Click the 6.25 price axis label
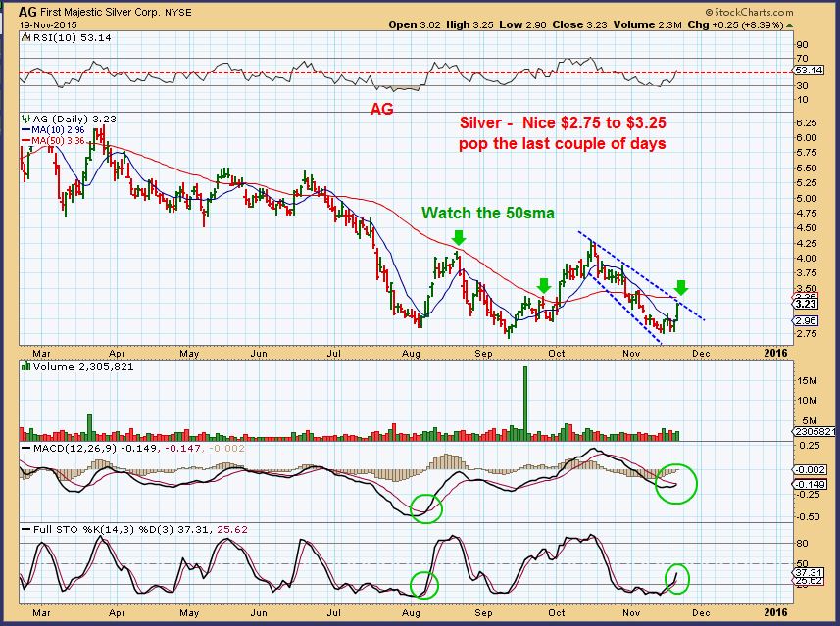 click(807, 122)
